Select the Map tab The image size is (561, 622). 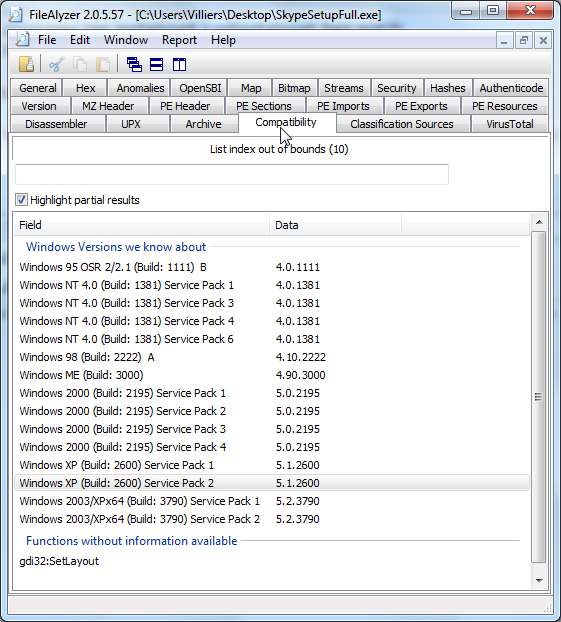click(251, 88)
